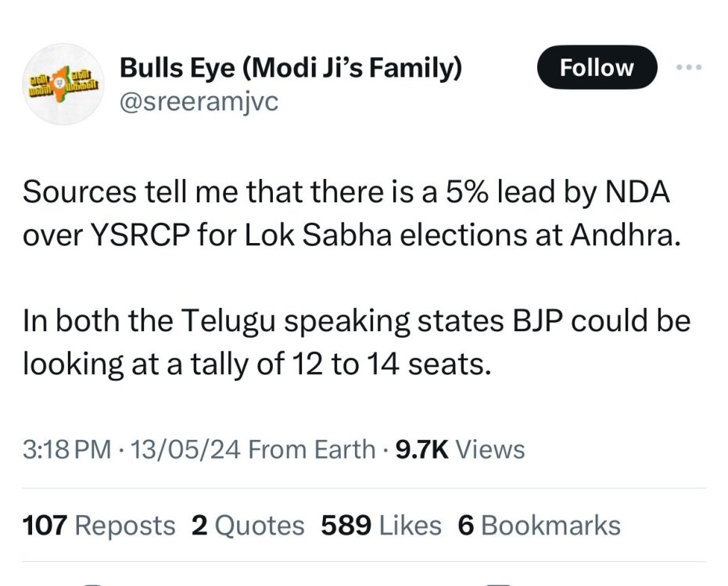Click the Follow button

597,67
